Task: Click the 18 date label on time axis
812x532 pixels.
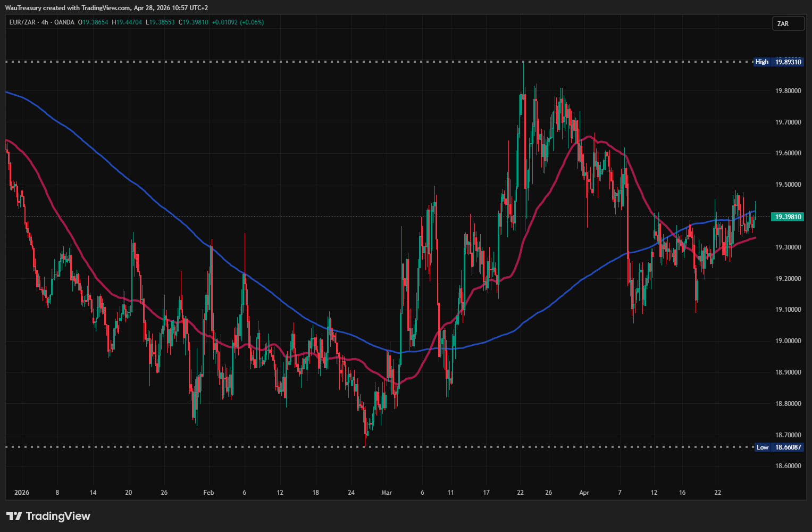Action: point(316,493)
